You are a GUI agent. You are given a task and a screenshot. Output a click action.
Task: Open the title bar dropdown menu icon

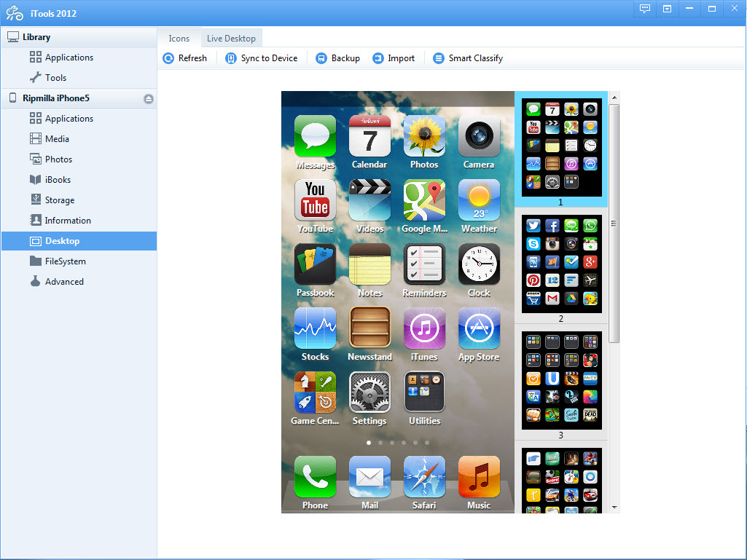(x=667, y=9)
